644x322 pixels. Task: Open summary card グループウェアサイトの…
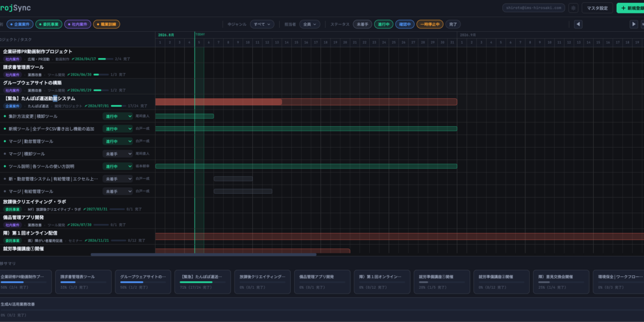[142, 282]
